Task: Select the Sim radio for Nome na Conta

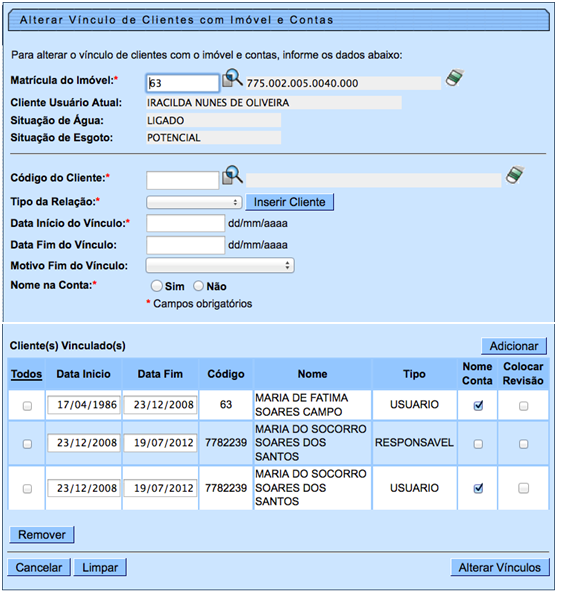Action: pyautogui.click(x=157, y=286)
